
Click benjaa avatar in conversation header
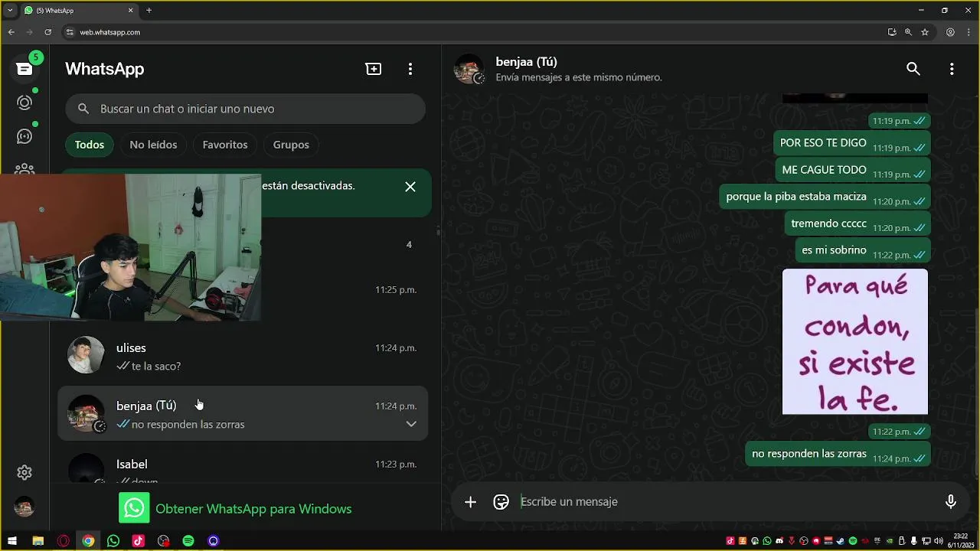pos(469,69)
